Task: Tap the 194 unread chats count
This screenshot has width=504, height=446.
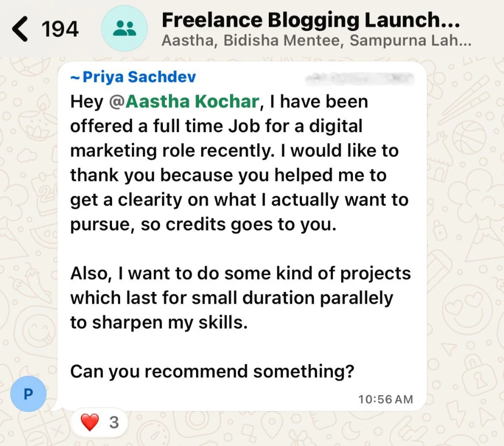Action: [x=60, y=29]
